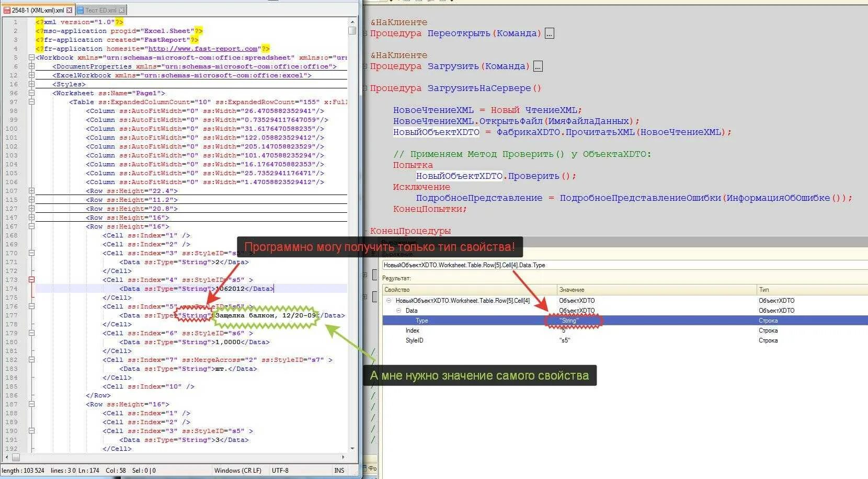This screenshot has height=479, width=868.
Task: Click the UTF-8 encoding status entry
Action: [280, 471]
